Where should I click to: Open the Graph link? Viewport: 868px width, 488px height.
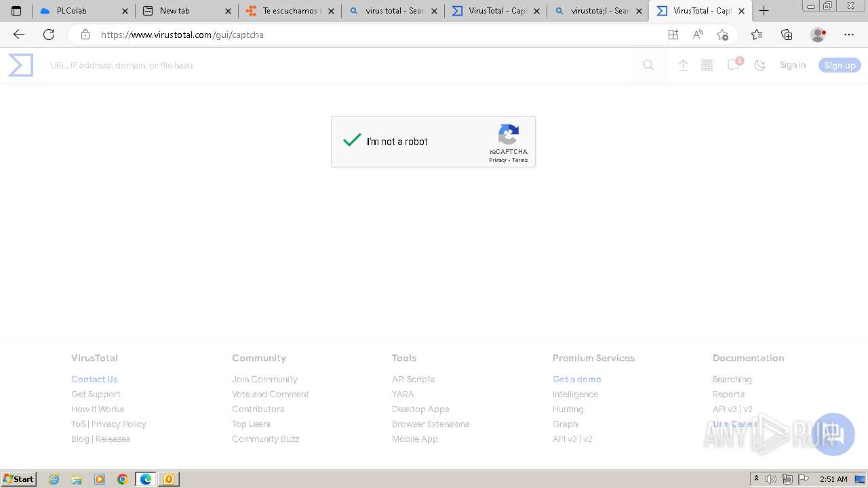coord(566,424)
